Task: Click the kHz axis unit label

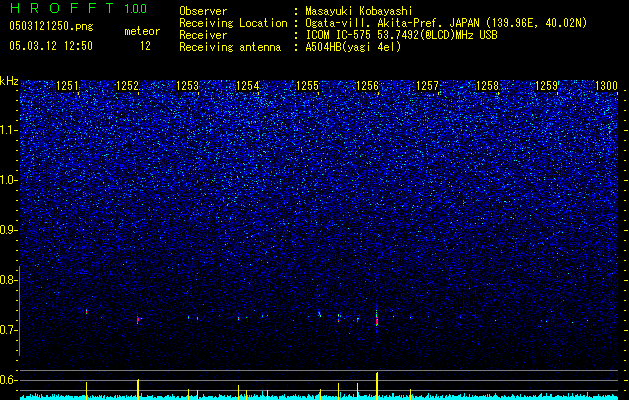Action: tap(9, 81)
